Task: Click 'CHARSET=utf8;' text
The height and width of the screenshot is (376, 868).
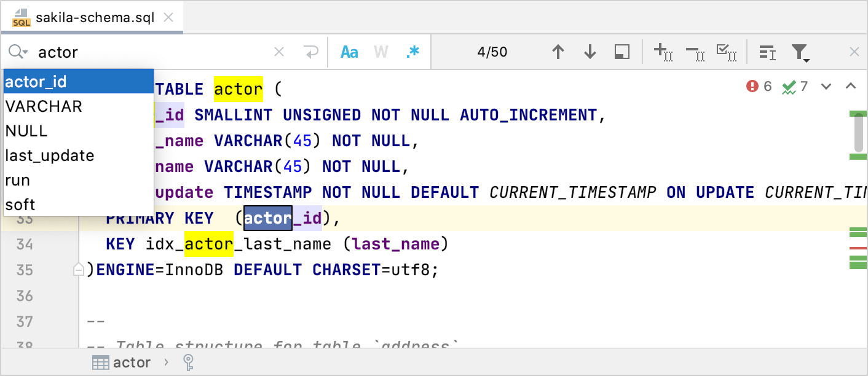Action: tap(376, 270)
